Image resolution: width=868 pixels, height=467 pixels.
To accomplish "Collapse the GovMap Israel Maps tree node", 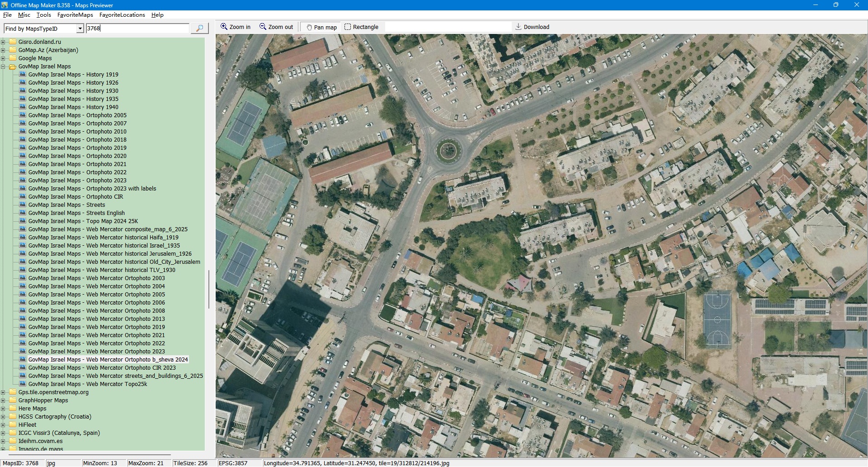I will click(3, 67).
